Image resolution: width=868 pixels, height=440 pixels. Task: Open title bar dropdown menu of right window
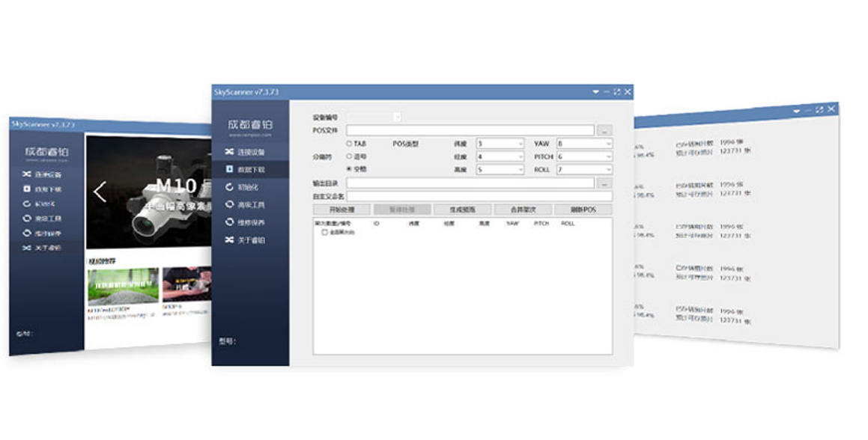(797, 111)
